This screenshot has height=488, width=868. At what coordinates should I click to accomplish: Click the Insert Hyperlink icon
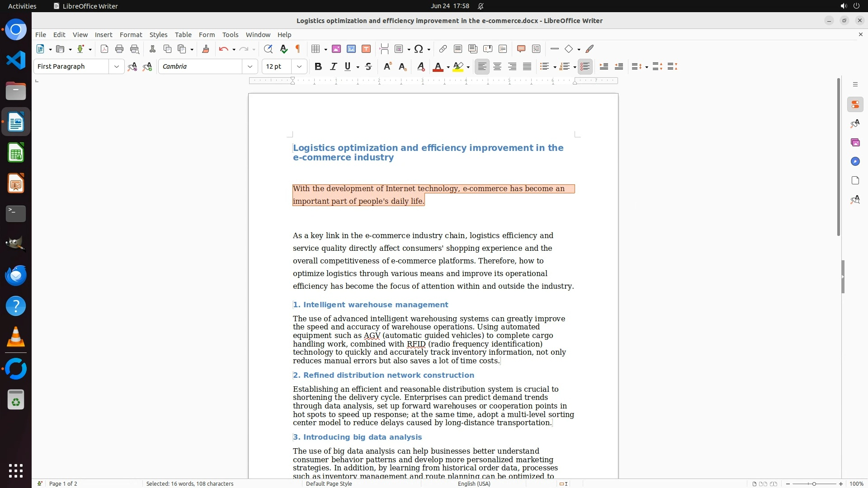pyautogui.click(x=443, y=49)
